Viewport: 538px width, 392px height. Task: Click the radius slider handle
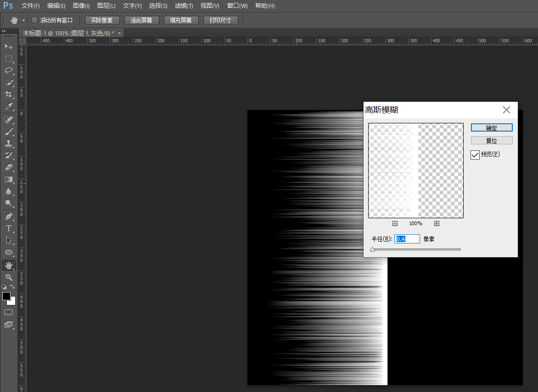pos(373,249)
